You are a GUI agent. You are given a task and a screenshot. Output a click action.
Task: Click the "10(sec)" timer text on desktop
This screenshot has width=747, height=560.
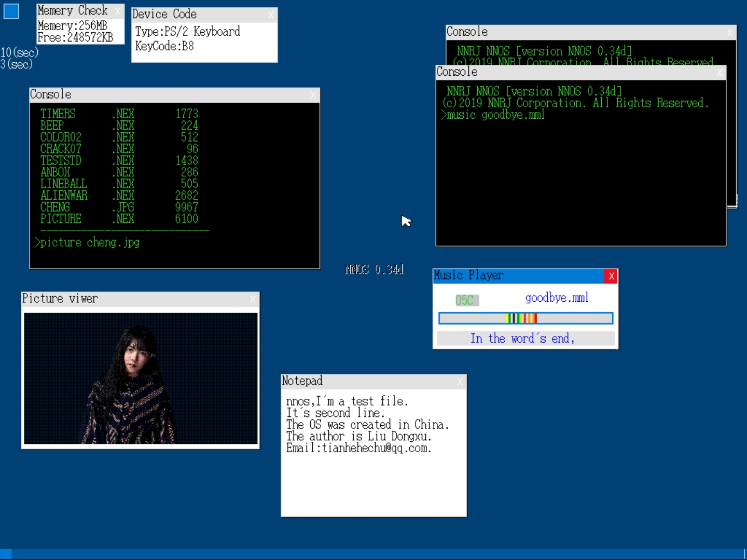[20, 52]
